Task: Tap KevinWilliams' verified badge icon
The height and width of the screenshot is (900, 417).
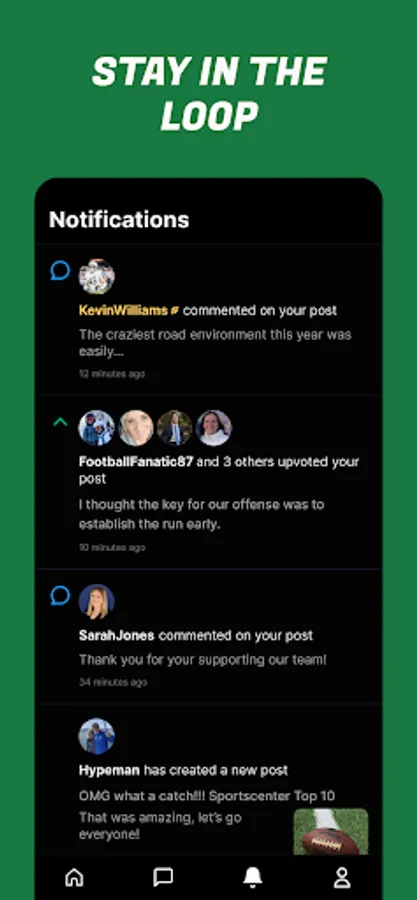Action: point(175,311)
